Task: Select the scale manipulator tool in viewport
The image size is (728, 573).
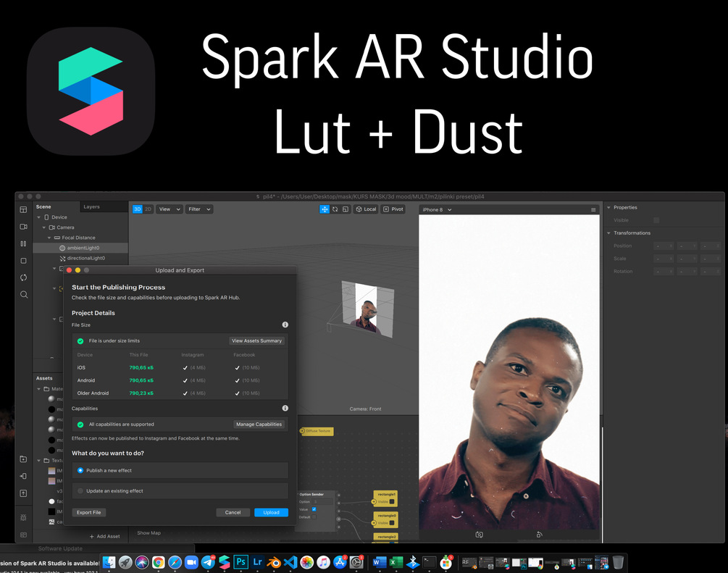Action: [346, 209]
